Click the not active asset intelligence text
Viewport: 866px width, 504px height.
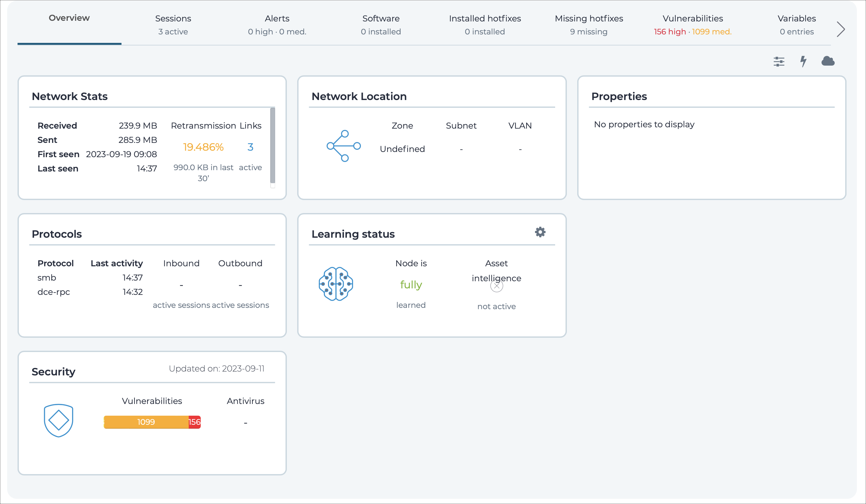pyautogui.click(x=496, y=307)
